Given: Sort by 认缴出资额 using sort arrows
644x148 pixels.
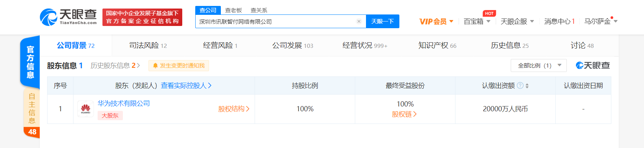Looking at the screenshot, I should click(527, 86).
